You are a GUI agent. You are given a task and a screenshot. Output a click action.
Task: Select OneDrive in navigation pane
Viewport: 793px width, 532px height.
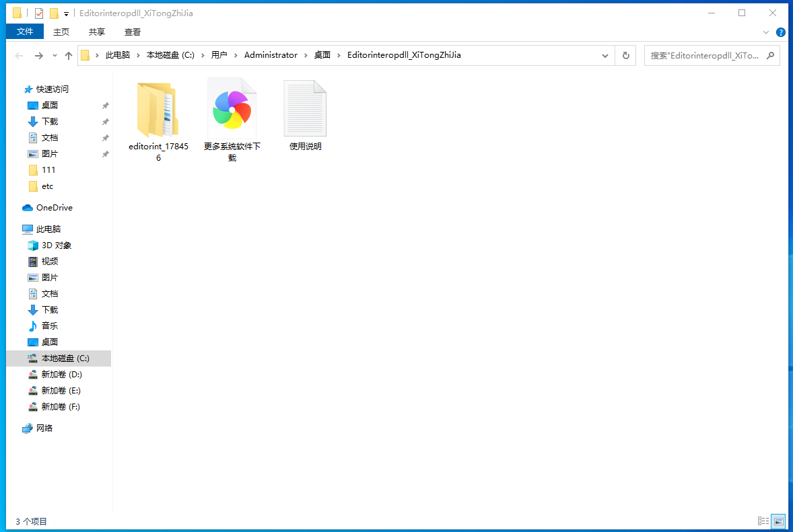pyautogui.click(x=54, y=208)
